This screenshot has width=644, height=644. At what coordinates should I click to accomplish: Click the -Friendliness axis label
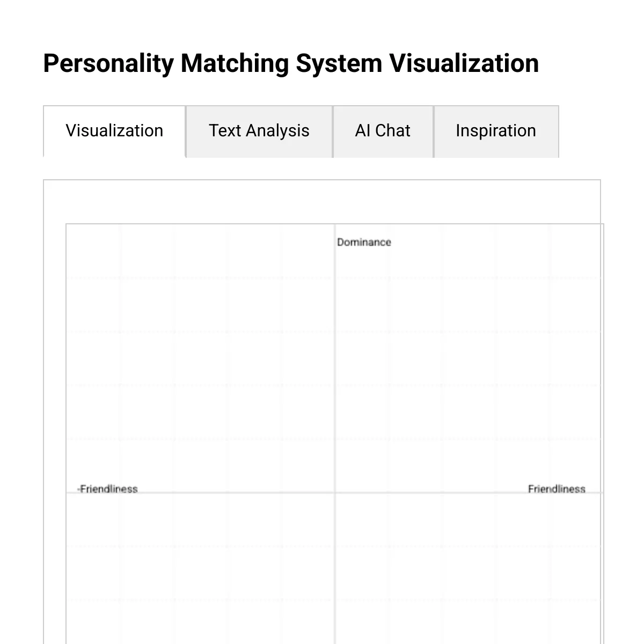click(x=108, y=489)
